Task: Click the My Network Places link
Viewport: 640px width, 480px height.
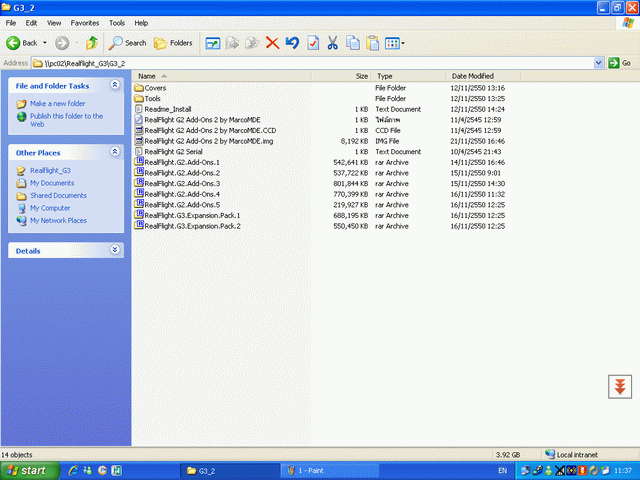Action: [58, 220]
